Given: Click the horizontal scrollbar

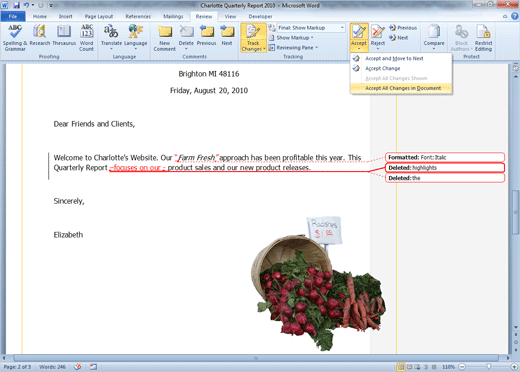Looking at the screenshot, I should click(256, 358).
